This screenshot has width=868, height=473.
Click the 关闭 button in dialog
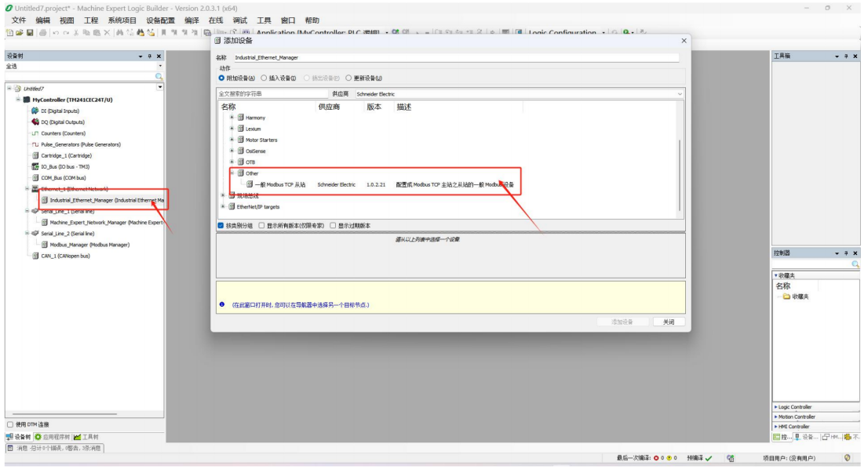[669, 322]
